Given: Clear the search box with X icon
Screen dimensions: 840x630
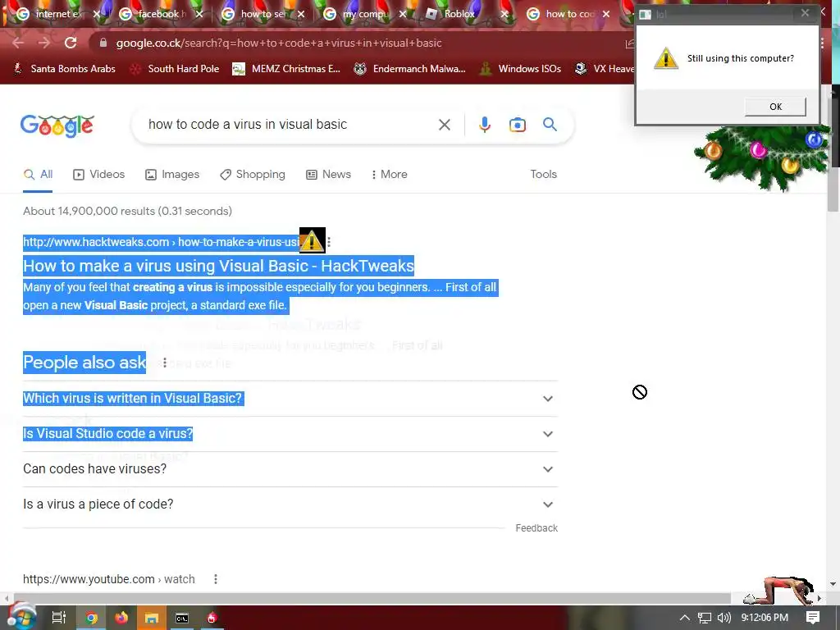Looking at the screenshot, I should tap(444, 125).
